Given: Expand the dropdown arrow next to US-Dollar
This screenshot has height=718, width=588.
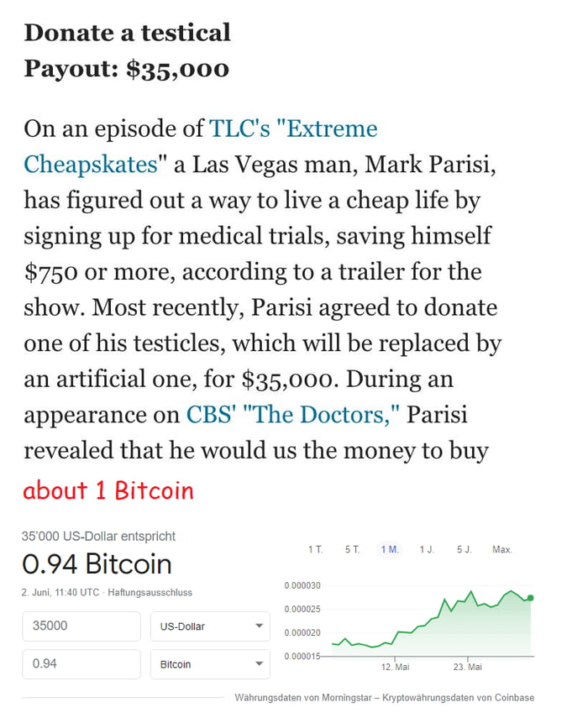Looking at the screenshot, I should tap(260, 626).
